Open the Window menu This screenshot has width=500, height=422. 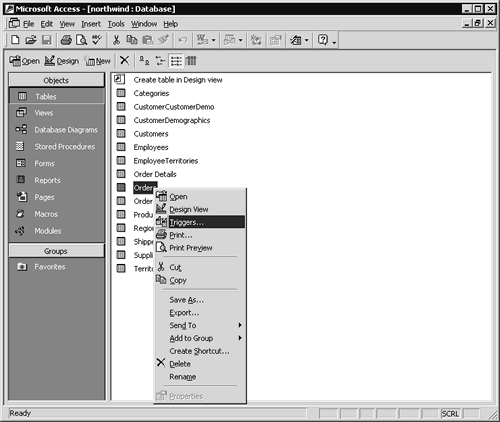[144, 24]
